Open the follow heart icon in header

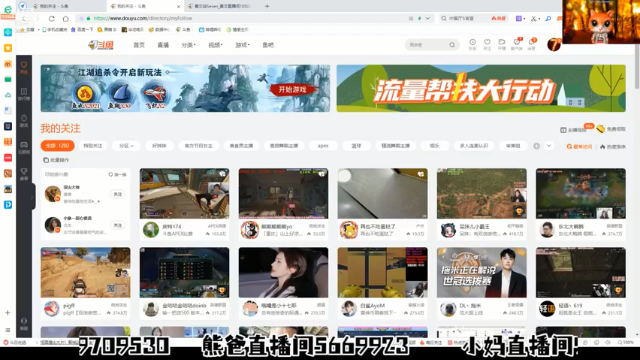(x=487, y=42)
